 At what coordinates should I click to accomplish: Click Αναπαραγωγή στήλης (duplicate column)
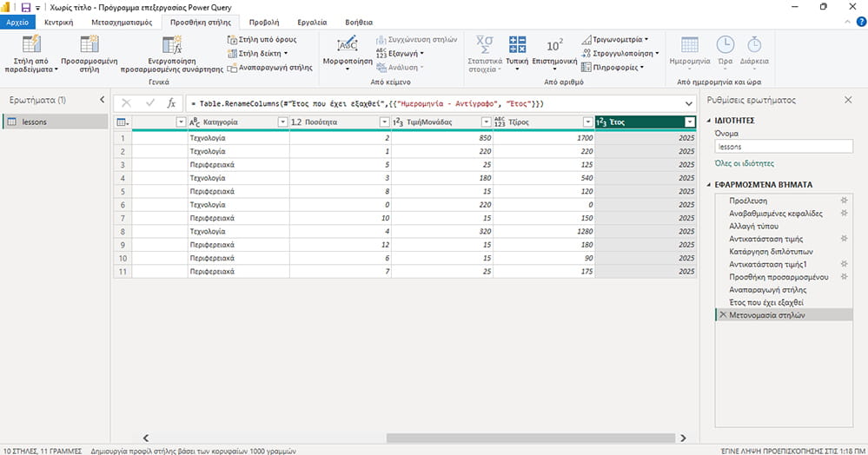click(x=270, y=68)
